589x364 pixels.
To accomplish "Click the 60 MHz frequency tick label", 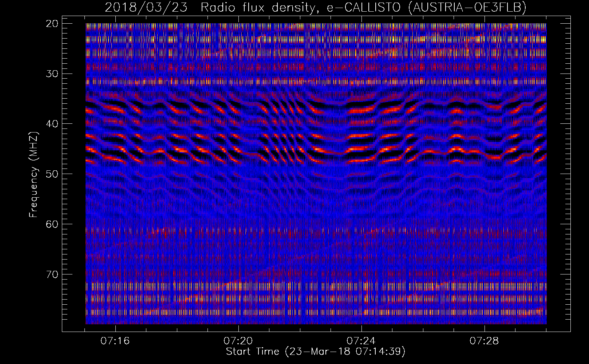I will (x=52, y=224).
